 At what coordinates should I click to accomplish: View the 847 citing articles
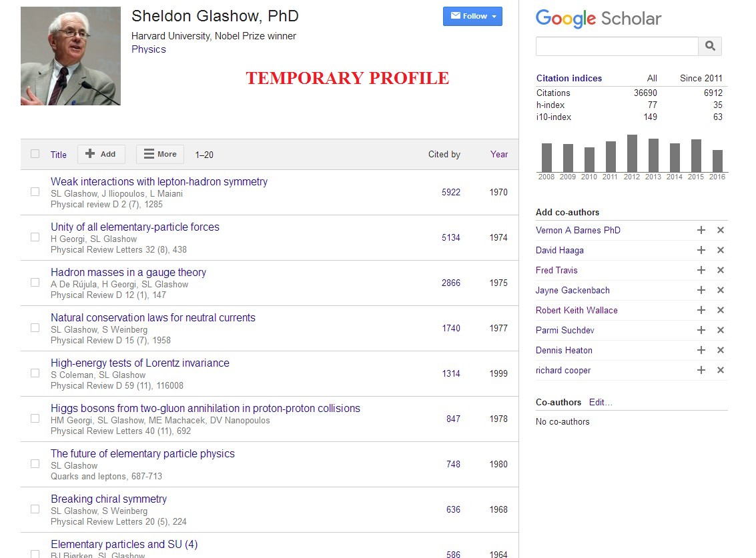453,419
